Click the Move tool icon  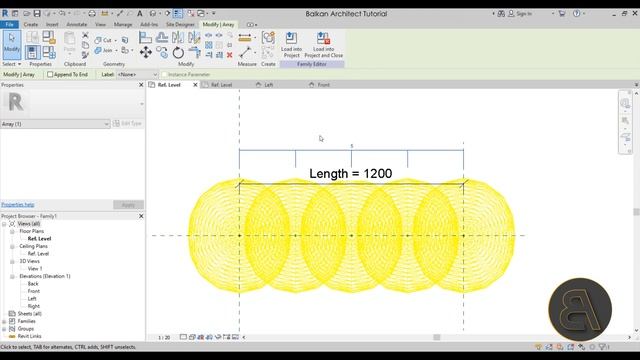[x=146, y=52]
